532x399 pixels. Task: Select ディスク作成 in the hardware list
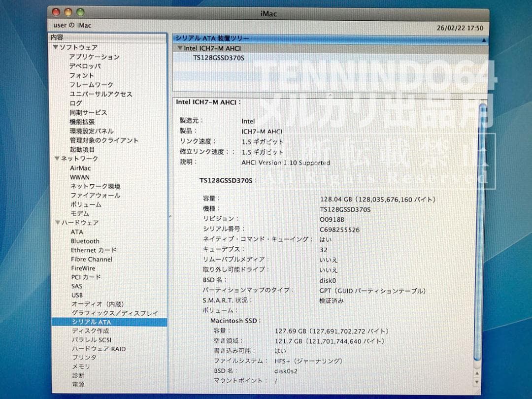click(91, 331)
